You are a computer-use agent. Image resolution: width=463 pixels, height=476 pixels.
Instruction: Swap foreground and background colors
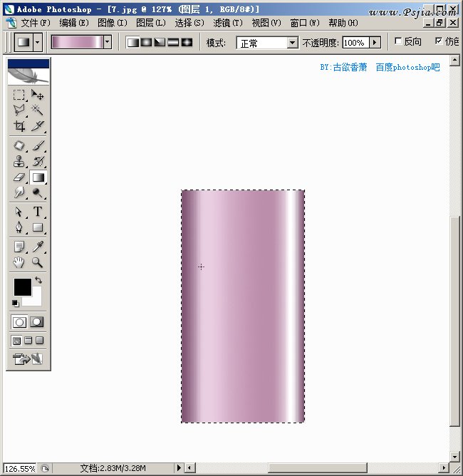[38, 279]
